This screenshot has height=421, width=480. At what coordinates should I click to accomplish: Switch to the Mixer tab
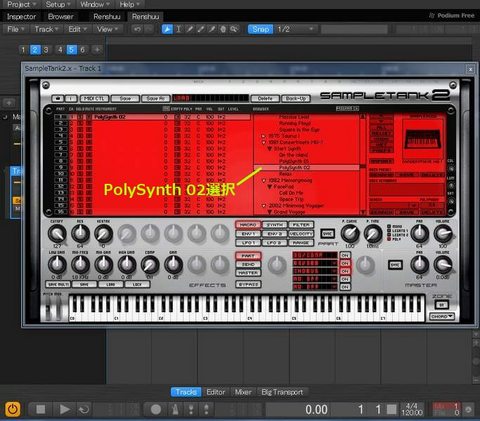pos(243,392)
